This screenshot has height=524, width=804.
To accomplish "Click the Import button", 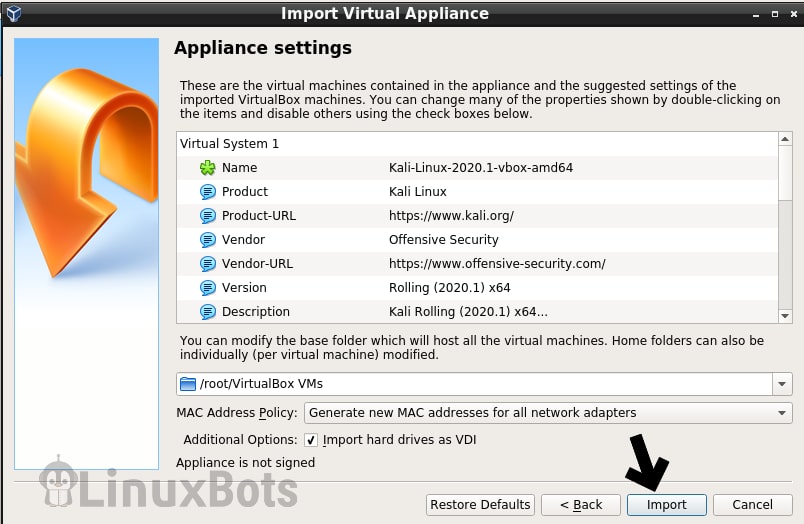I will (667, 505).
